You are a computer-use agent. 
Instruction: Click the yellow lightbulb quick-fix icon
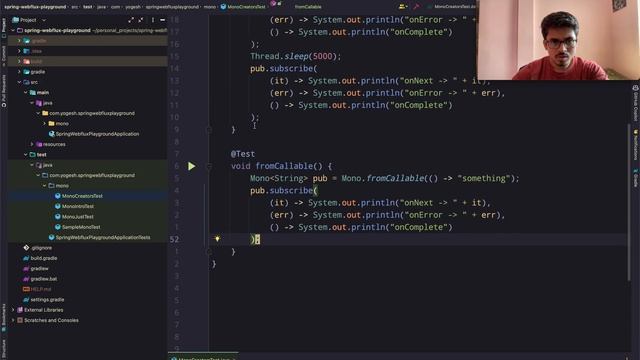217,238
